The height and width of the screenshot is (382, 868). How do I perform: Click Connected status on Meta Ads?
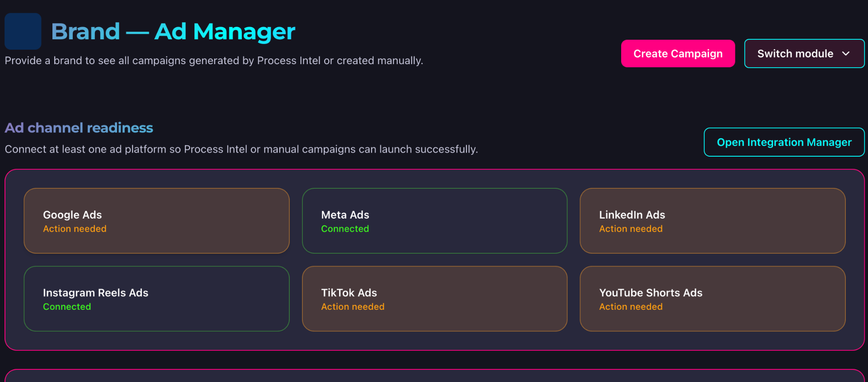(345, 229)
